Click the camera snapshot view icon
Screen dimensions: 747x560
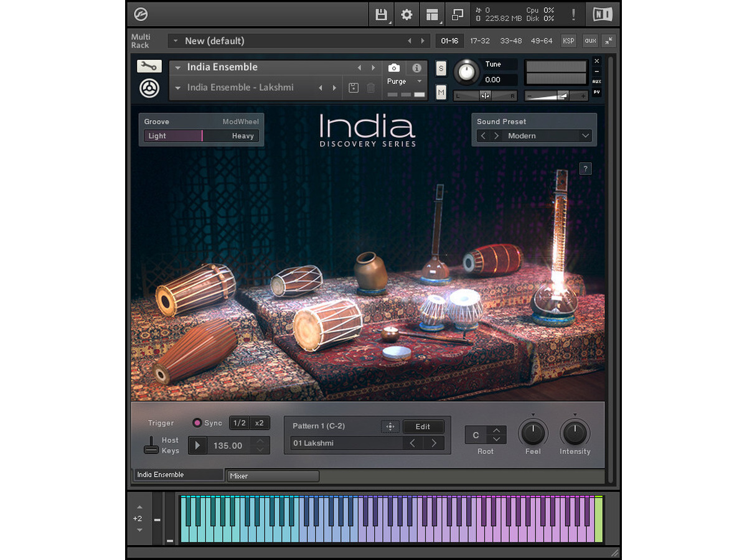click(393, 68)
